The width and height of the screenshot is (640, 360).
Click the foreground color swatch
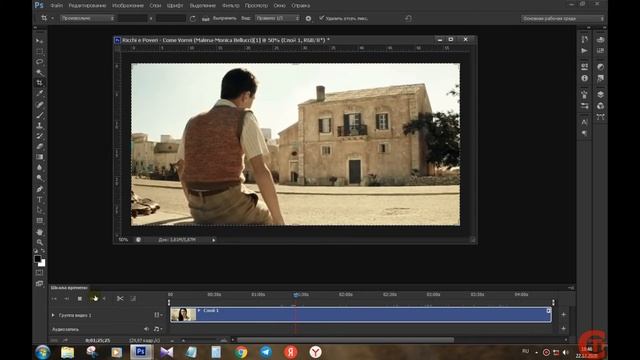tap(38, 259)
